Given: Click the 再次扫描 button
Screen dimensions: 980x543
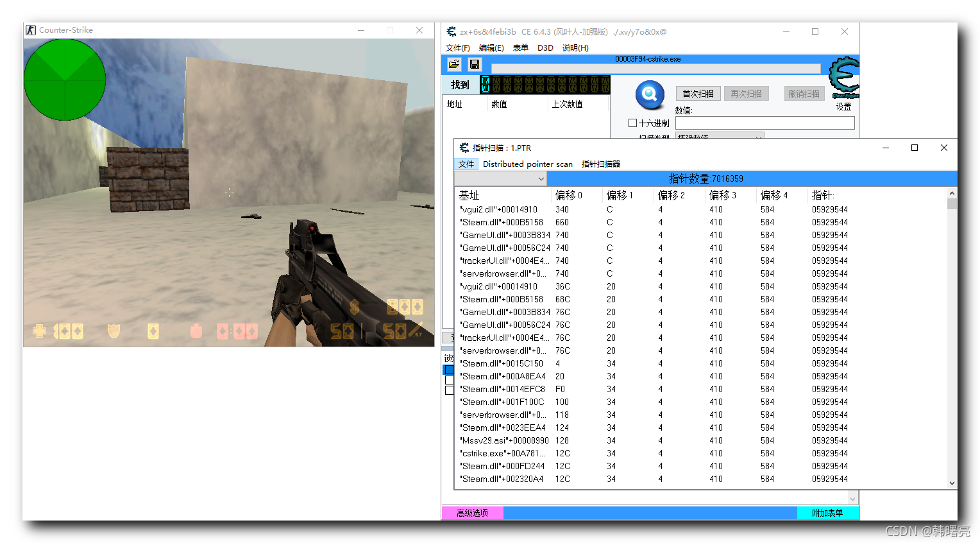Looking at the screenshot, I should tap(746, 94).
